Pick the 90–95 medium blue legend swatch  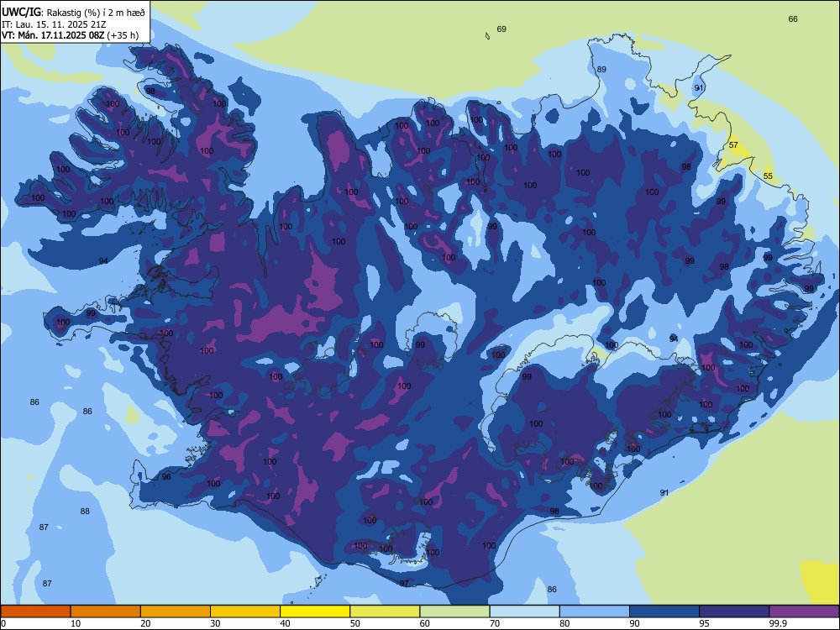pos(664,612)
